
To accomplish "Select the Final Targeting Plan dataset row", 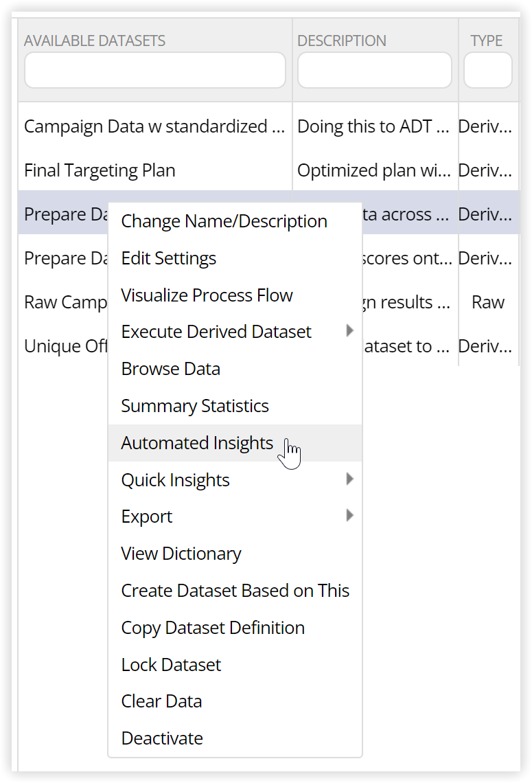I will click(268, 170).
